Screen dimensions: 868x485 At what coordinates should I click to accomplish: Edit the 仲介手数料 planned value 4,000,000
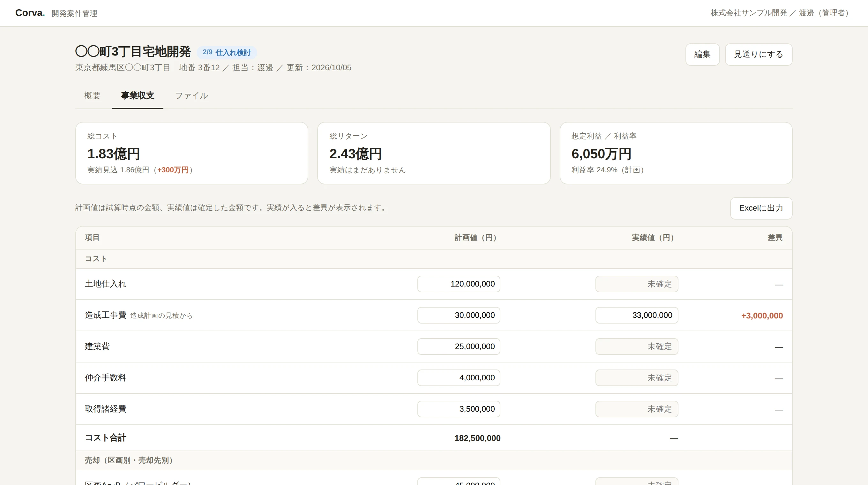coord(459,378)
